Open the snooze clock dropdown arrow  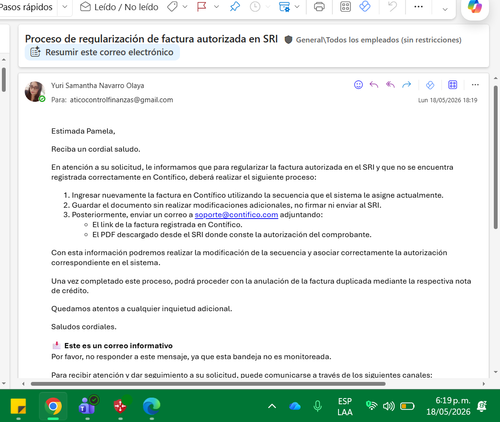[268, 7]
